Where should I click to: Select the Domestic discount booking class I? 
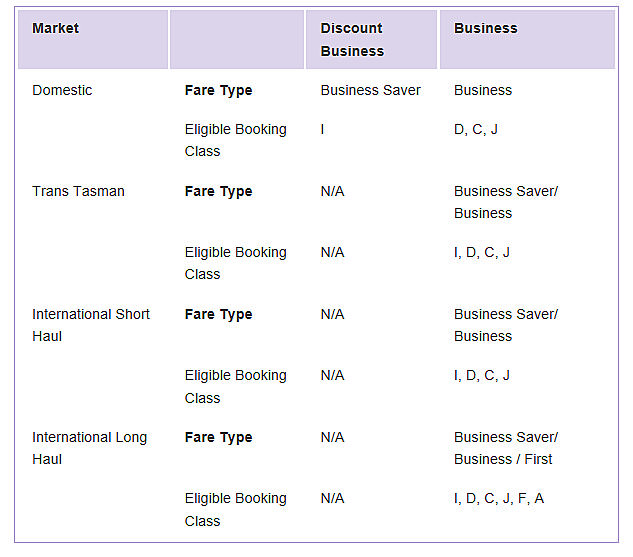click(x=322, y=130)
